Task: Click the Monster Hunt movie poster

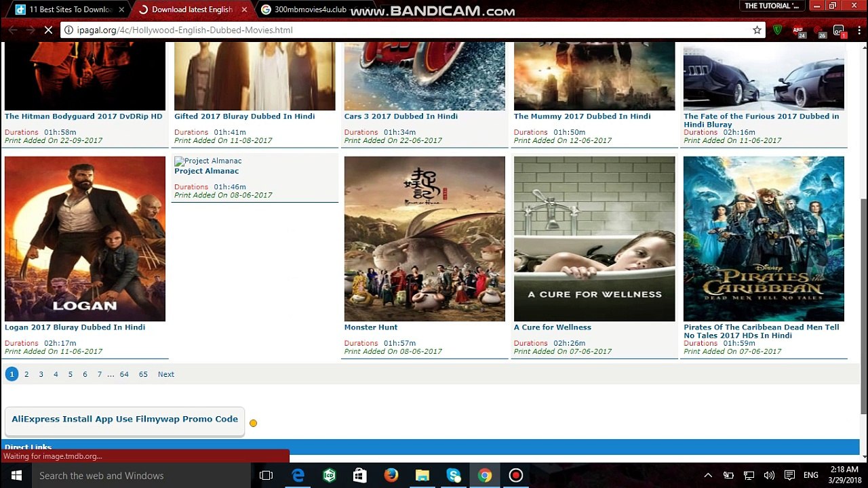Action: 425,239
